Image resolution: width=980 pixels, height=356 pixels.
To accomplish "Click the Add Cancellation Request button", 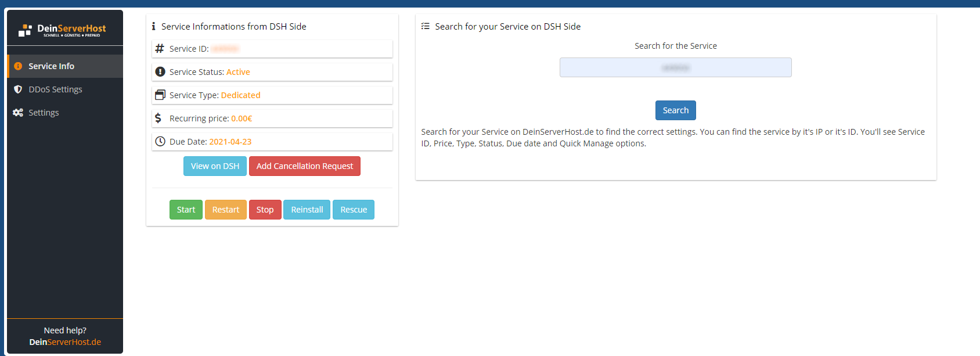I will point(304,166).
